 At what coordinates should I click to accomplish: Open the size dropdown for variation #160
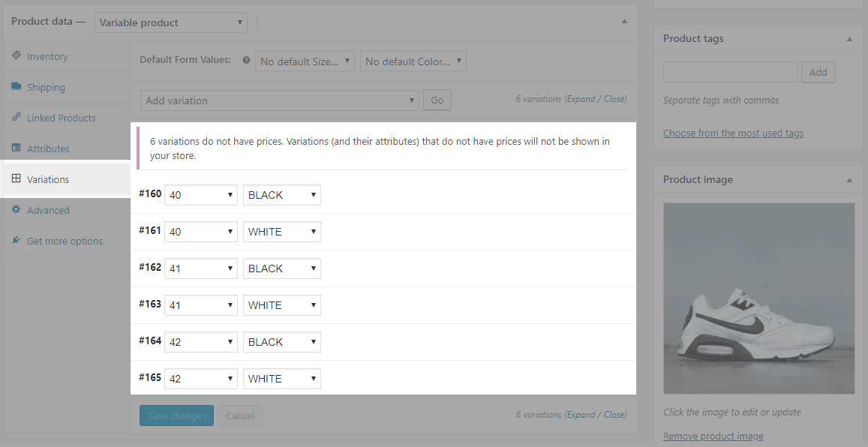[x=201, y=195]
